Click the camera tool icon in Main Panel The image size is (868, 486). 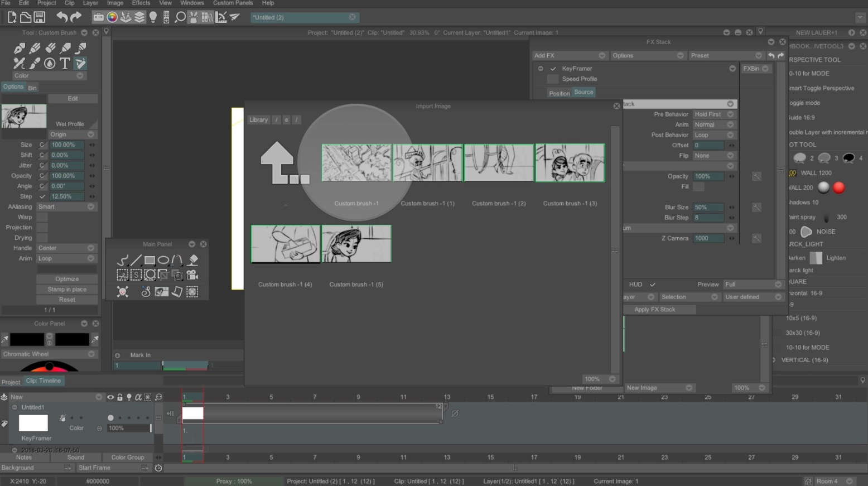[192, 275]
